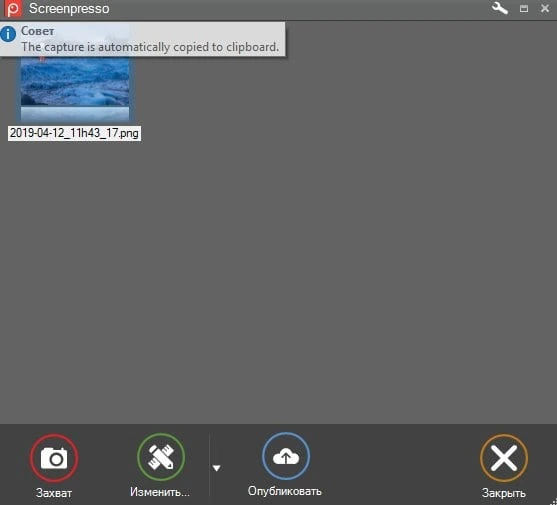Click the Screenpresso logo icon
Screen dimensions: 557x505
(13, 9)
